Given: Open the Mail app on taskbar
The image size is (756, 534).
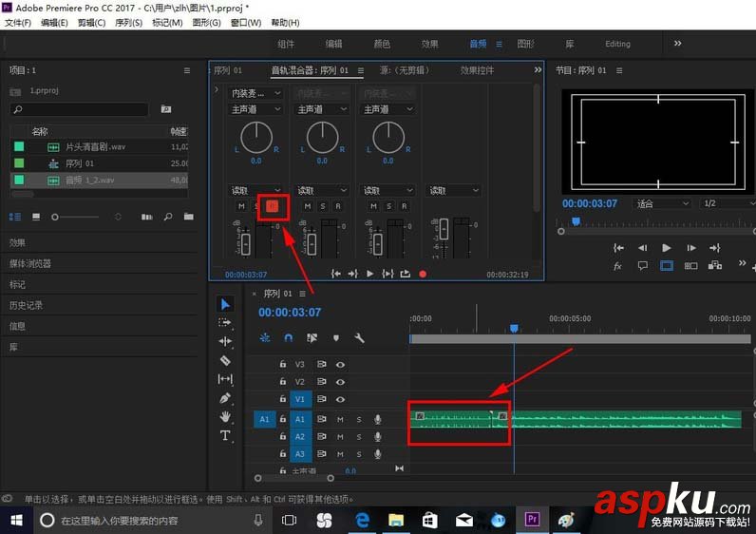Looking at the screenshot, I should click(x=463, y=520).
